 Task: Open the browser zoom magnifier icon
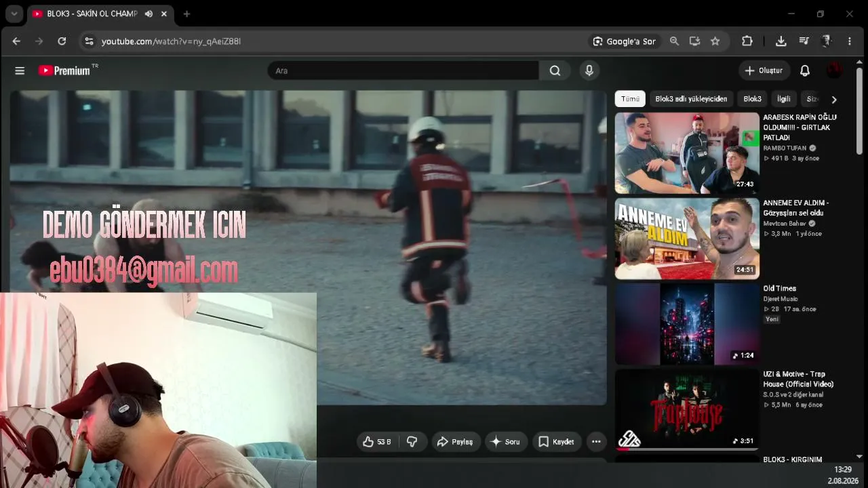point(674,41)
